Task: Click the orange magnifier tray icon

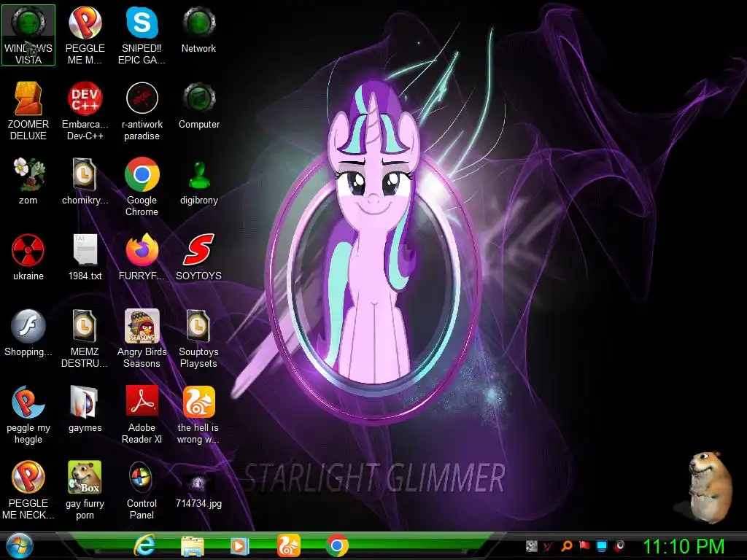Action: coord(567,545)
